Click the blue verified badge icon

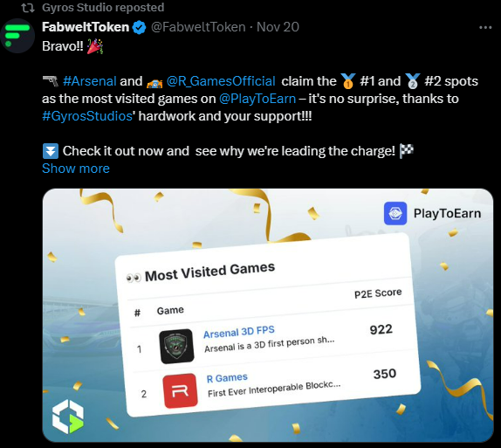click(139, 27)
